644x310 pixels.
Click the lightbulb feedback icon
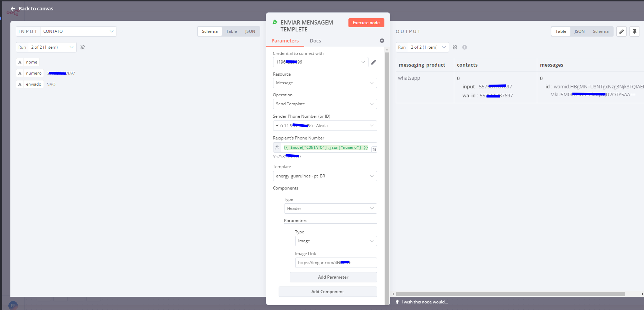[397, 302]
